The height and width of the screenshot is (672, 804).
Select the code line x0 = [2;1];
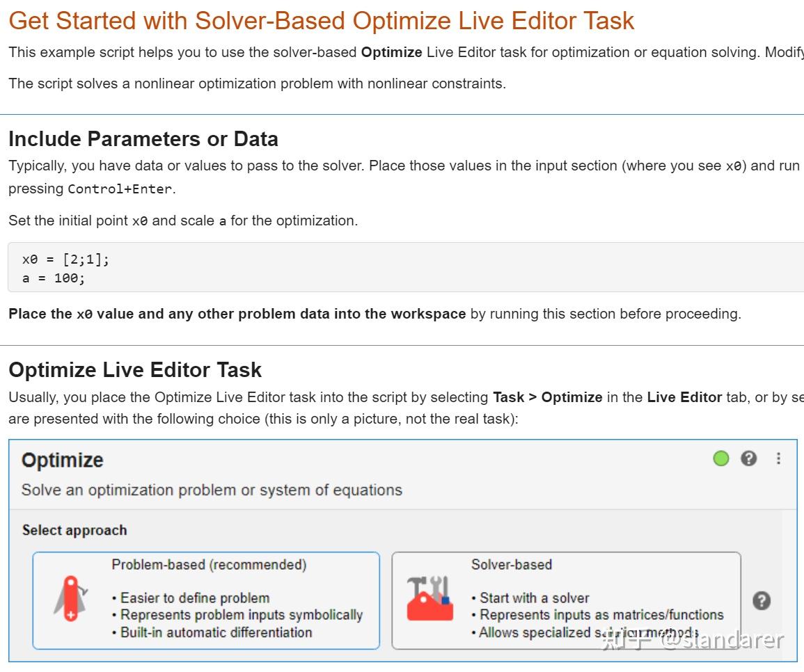point(65,259)
